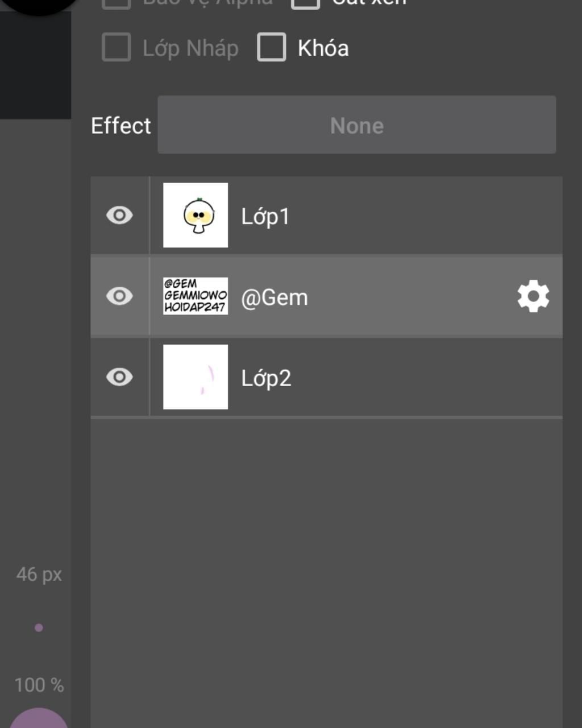Click the empty area below the Lớp2 layer
582x728 pixels.
[x=326, y=573]
